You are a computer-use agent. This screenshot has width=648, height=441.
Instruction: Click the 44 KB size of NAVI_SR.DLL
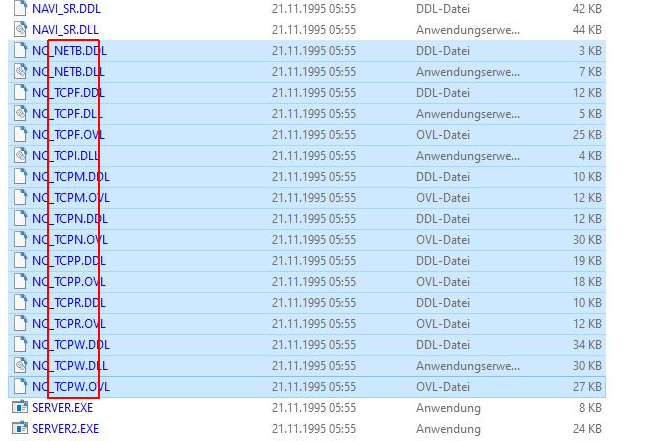[587, 30]
